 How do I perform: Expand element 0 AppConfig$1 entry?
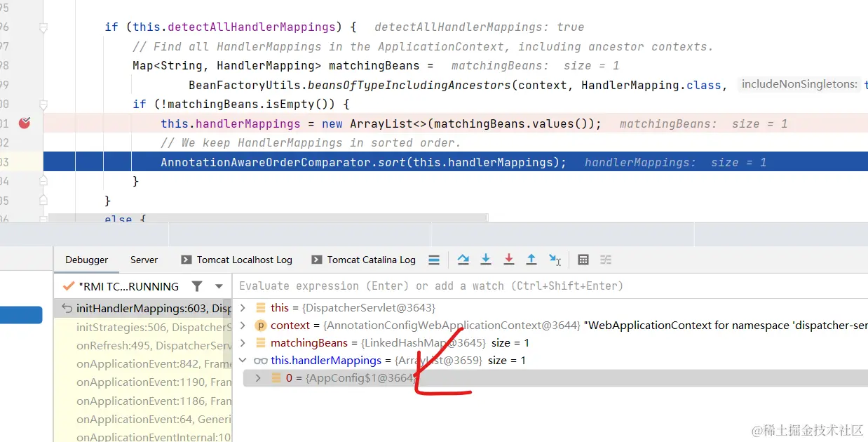pos(258,378)
